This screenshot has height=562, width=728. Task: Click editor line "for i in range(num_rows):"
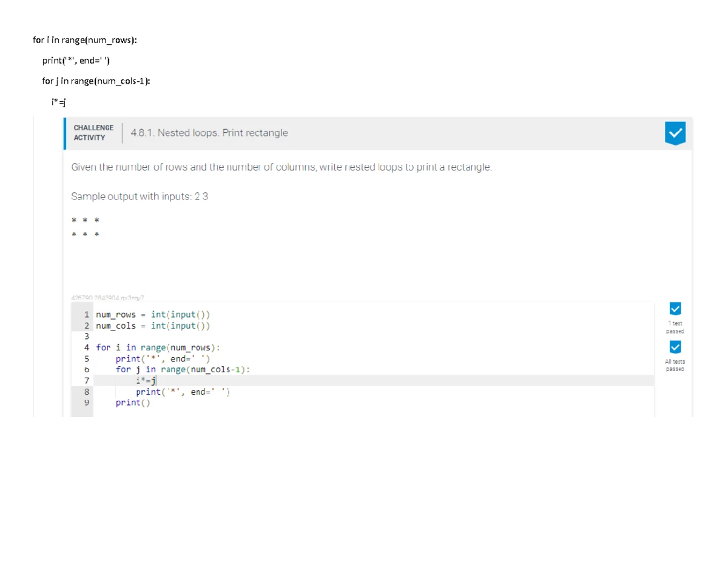pos(158,348)
